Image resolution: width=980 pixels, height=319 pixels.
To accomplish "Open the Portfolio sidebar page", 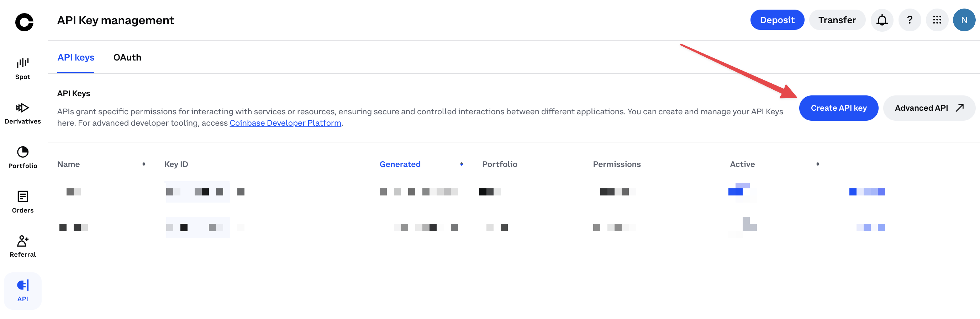I will [x=22, y=157].
